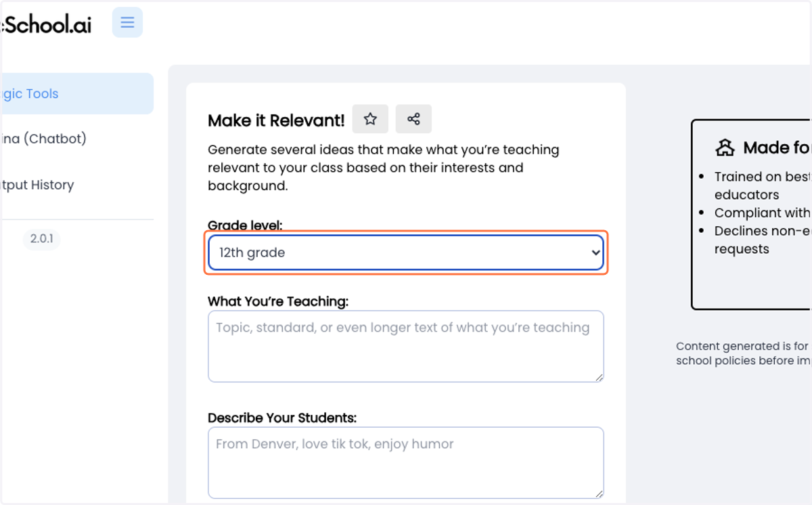
Task: Click the share icon next to Make it Relevant
Action: tap(413, 119)
